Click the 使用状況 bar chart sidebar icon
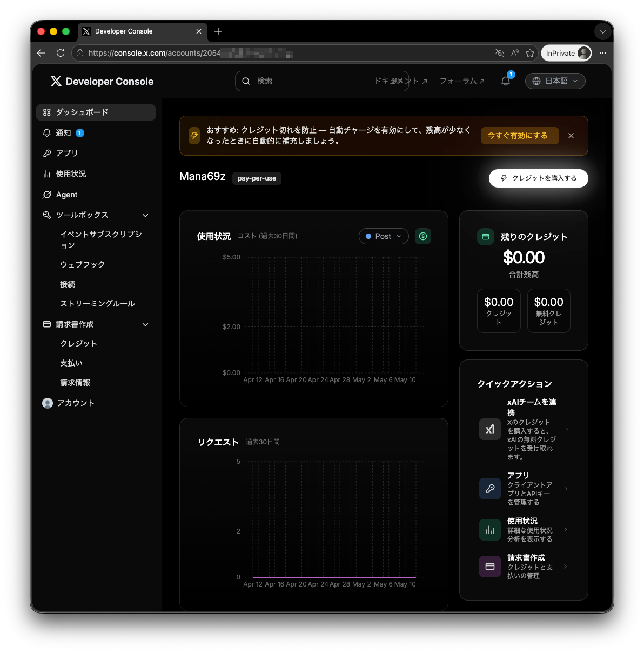644x653 pixels. pyautogui.click(x=47, y=174)
